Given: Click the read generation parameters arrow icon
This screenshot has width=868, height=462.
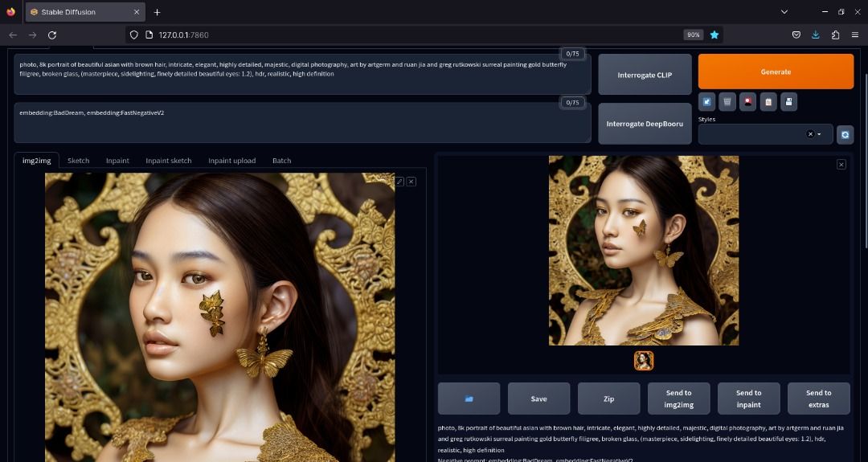Looking at the screenshot, I should (707, 101).
